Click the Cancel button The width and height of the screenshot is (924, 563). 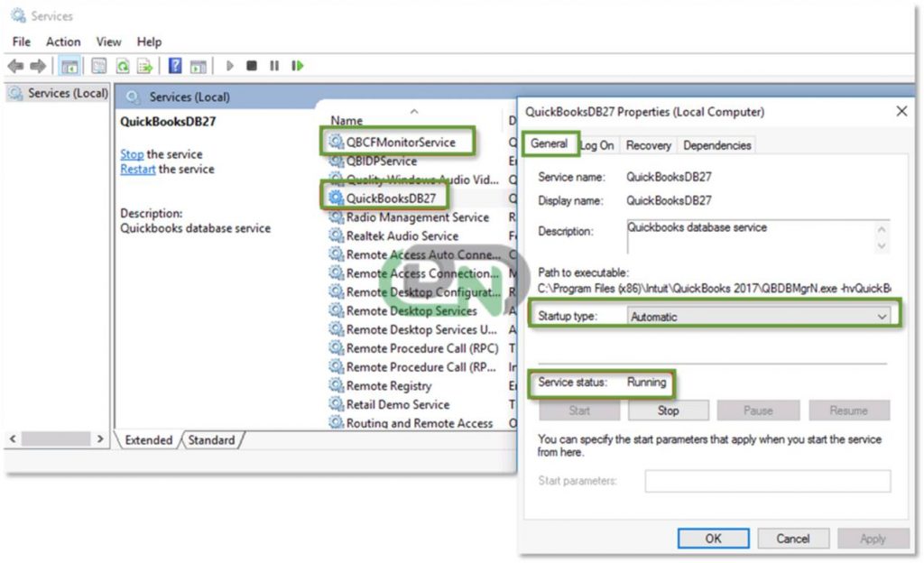792,539
